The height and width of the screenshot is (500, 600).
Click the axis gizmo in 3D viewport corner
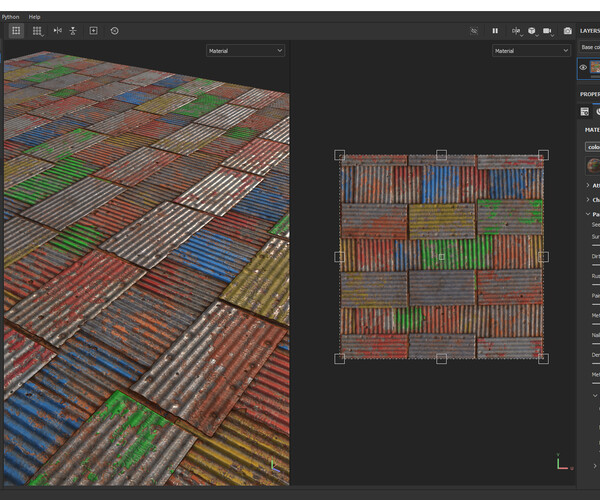click(x=275, y=466)
